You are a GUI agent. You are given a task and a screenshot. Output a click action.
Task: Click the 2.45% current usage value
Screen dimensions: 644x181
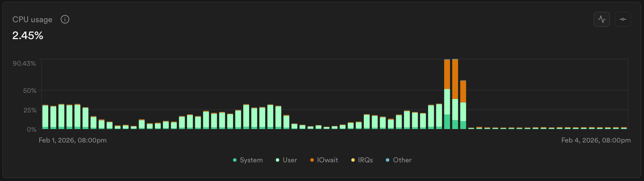tap(28, 36)
